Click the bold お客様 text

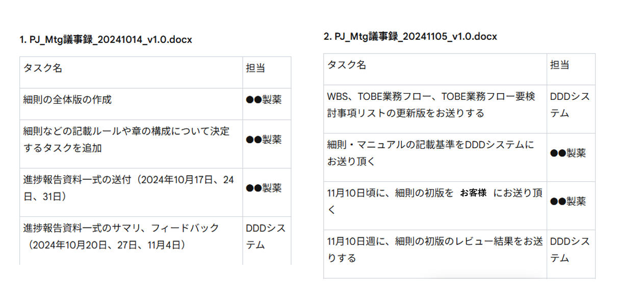coord(473,193)
